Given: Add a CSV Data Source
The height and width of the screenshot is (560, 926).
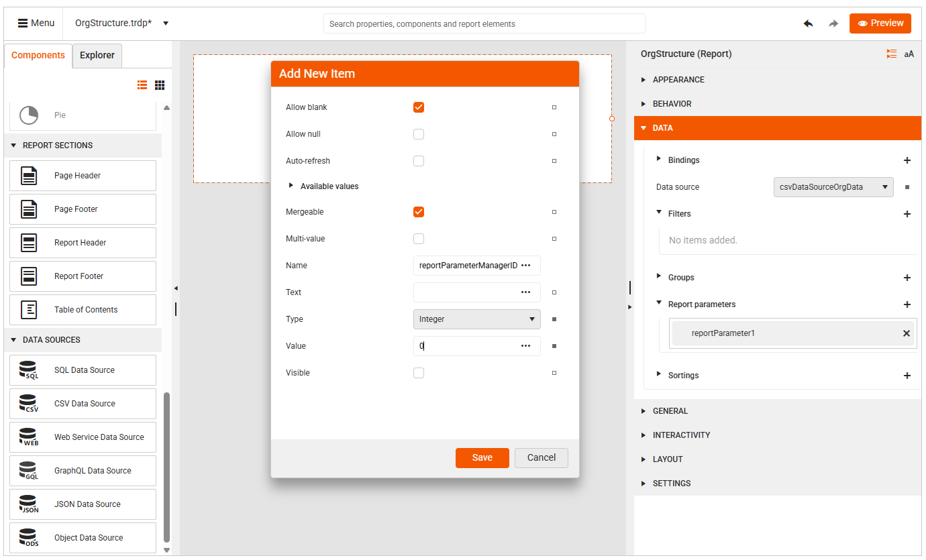Looking at the screenshot, I should coord(28,403).
